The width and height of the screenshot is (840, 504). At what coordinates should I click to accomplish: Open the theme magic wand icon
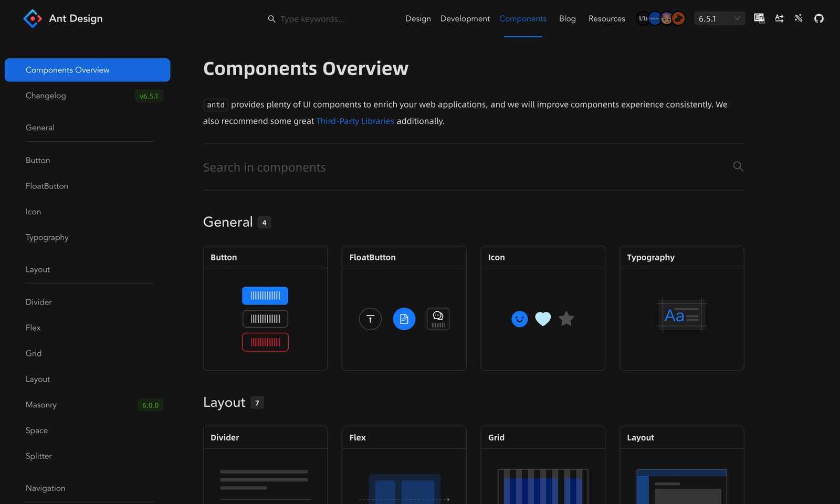[799, 18]
